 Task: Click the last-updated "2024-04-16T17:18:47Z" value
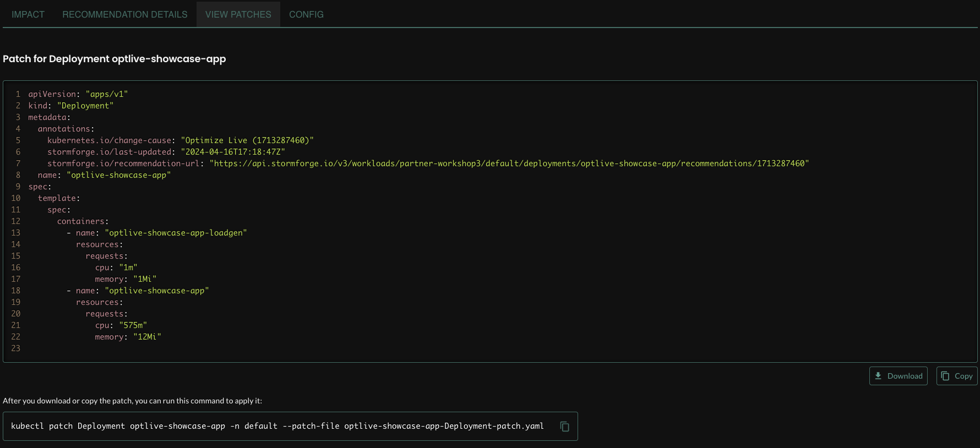coord(233,152)
